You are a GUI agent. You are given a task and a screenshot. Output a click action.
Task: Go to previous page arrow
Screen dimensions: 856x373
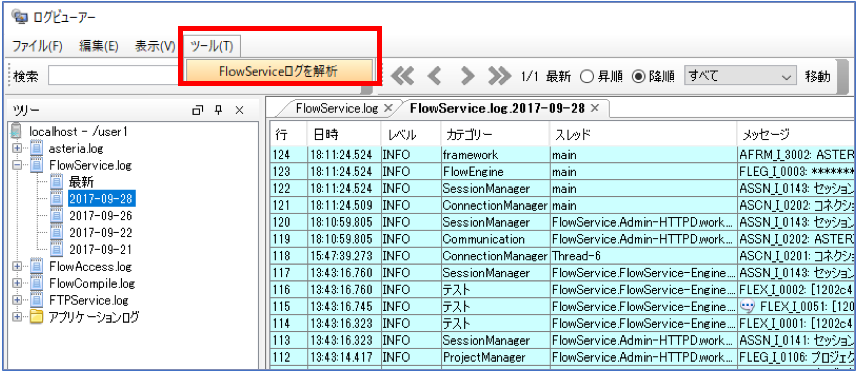pyautogui.click(x=434, y=76)
